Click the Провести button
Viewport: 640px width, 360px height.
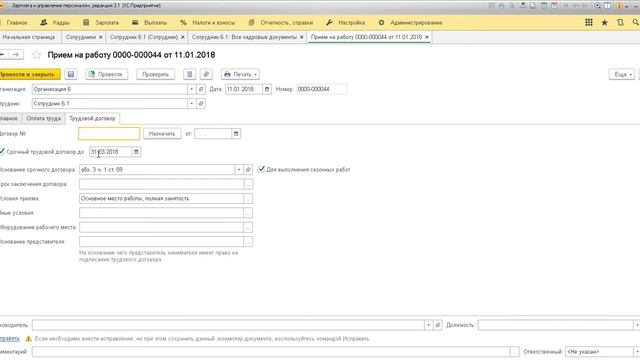coord(107,74)
